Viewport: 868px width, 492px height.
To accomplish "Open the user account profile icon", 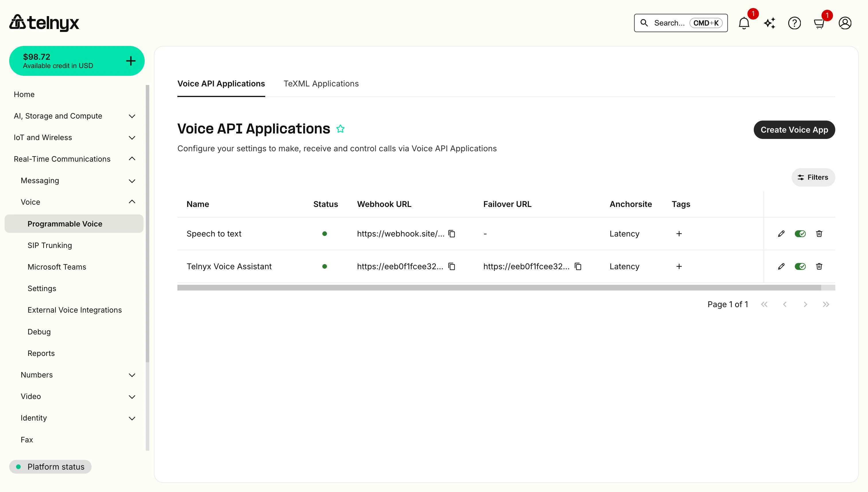I will [845, 23].
